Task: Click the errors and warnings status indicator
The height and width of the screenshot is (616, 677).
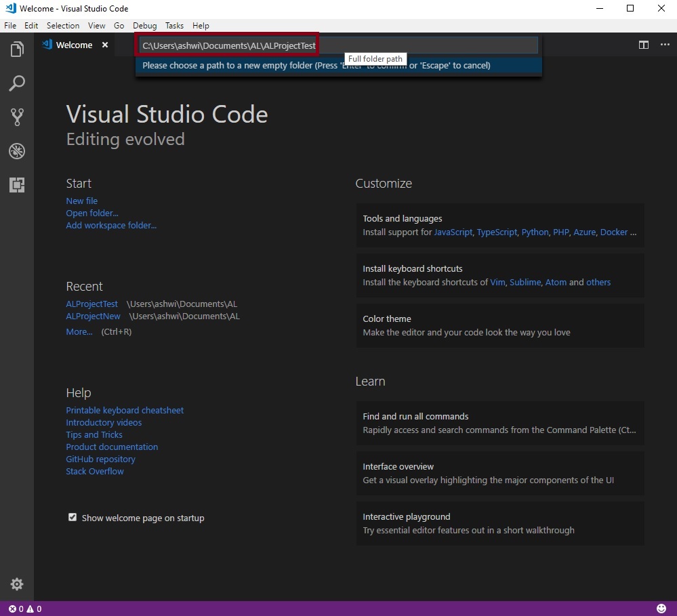Action: [25, 609]
